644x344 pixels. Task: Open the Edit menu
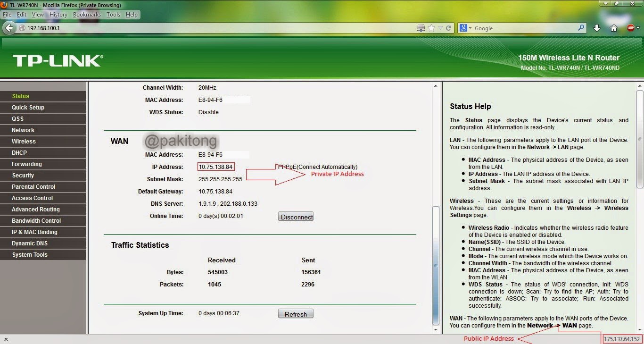[22, 15]
